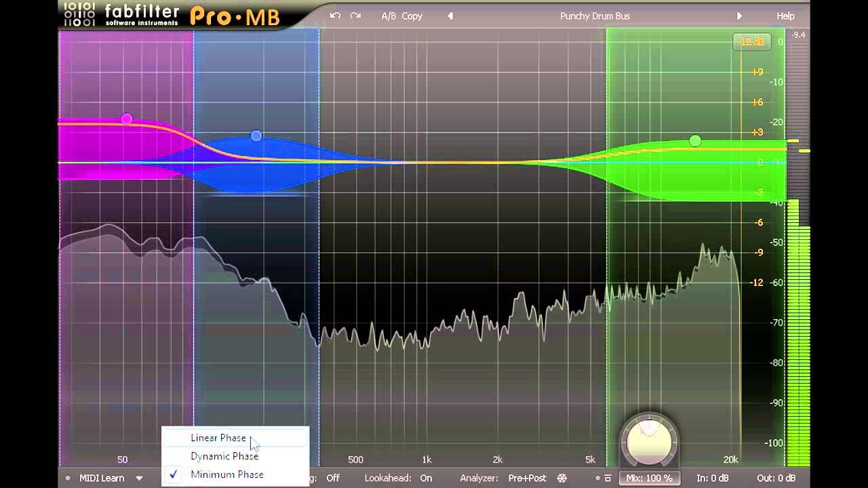Click the 50 frequency label
The width and height of the screenshot is (868, 488).
122,460
